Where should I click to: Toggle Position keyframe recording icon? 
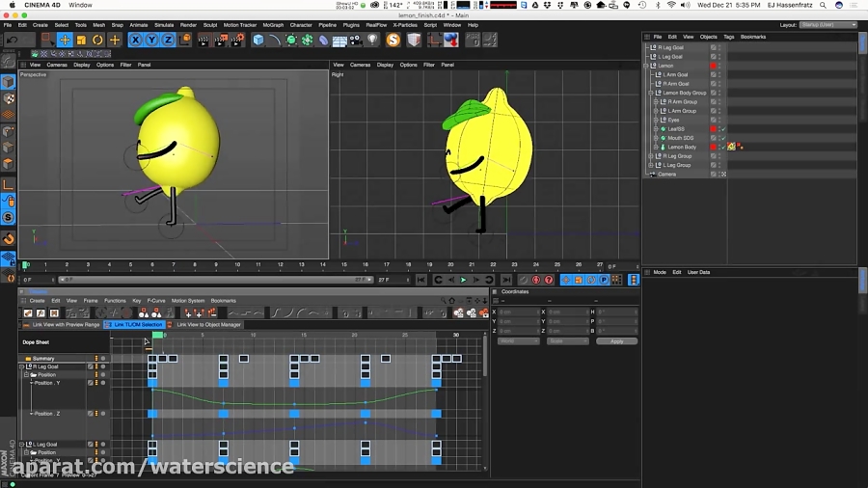click(566, 280)
